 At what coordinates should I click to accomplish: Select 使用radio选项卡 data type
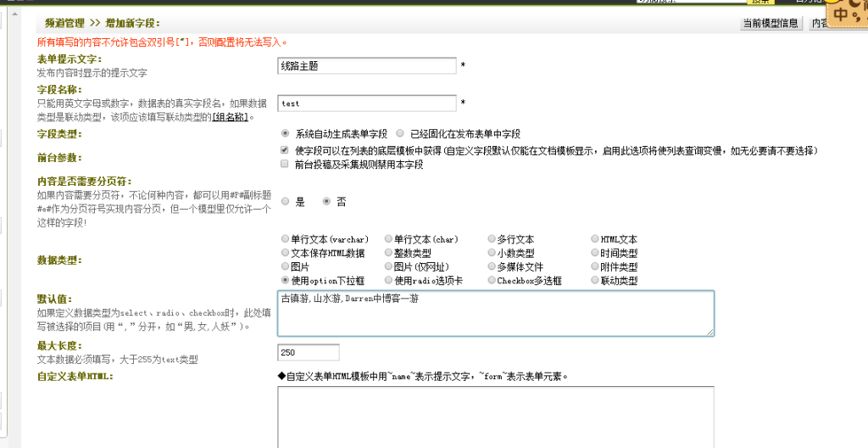pos(388,280)
